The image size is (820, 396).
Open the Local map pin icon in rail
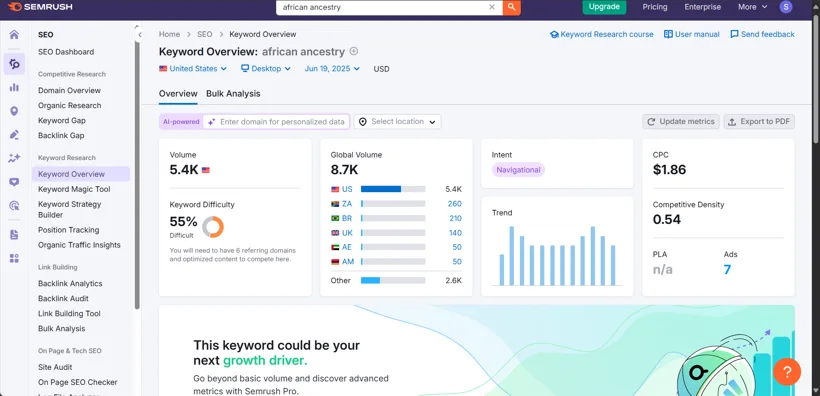click(x=14, y=111)
